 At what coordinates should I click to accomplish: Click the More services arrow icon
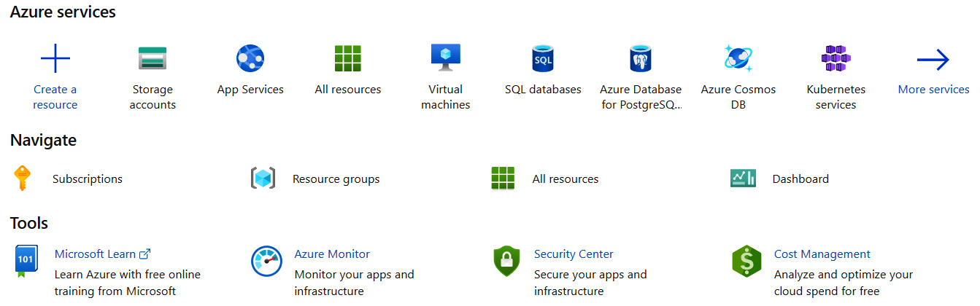(933, 60)
